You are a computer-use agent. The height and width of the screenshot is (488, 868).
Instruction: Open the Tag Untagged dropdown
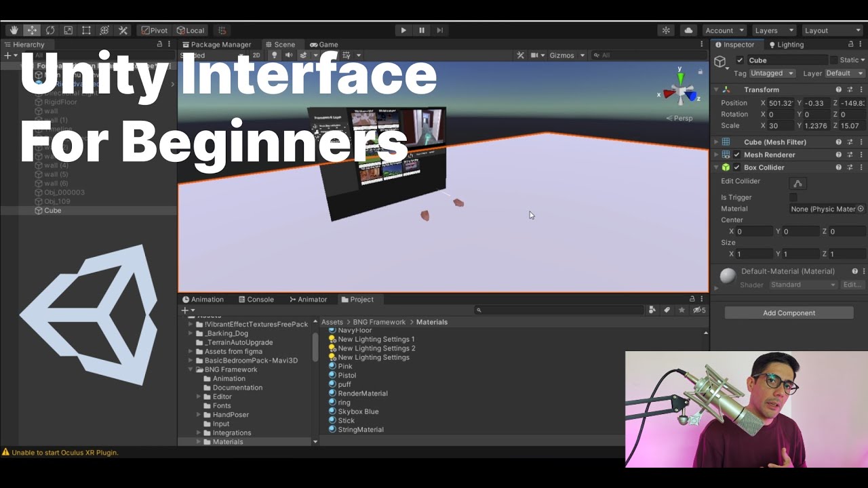[773, 73]
